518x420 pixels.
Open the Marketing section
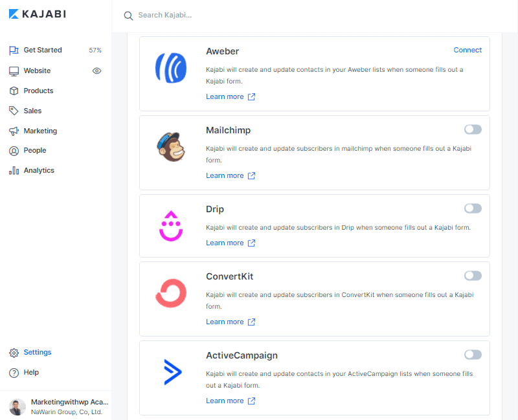(40, 131)
